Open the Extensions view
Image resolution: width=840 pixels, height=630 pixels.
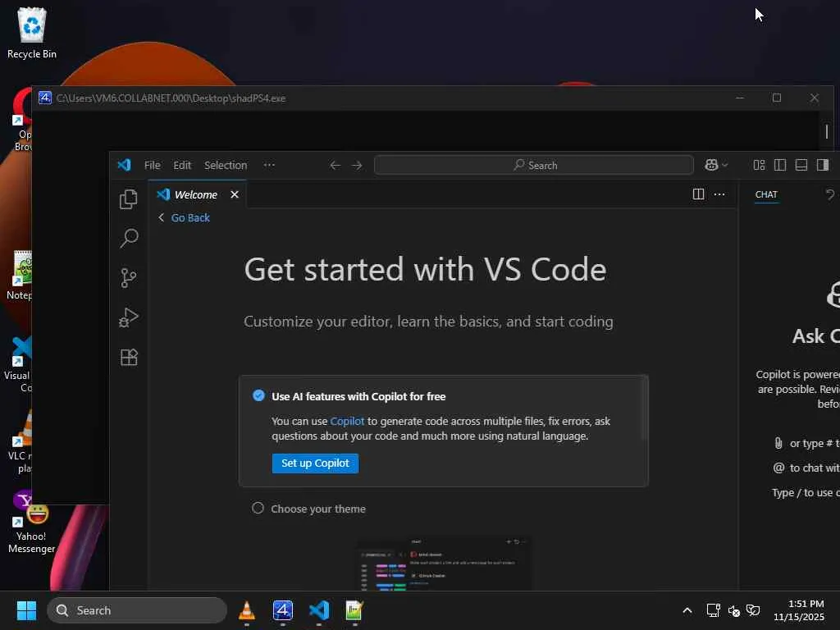pyautogui.click(x=129, y=357)
